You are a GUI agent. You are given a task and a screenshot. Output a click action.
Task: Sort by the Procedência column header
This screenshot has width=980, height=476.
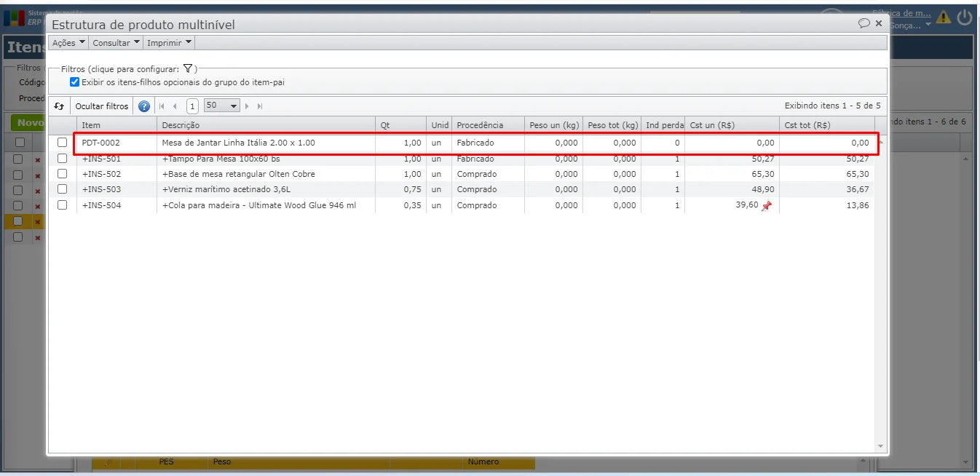coord(488,125)
